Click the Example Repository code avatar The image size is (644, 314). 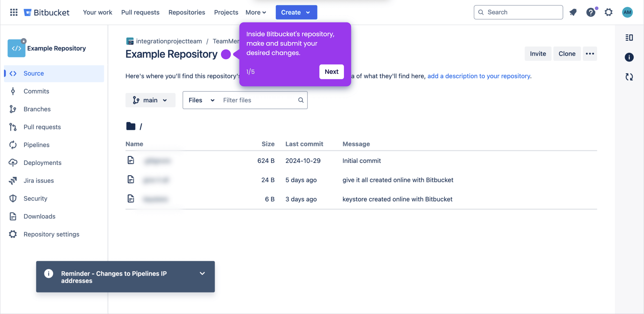click(16, 48)
